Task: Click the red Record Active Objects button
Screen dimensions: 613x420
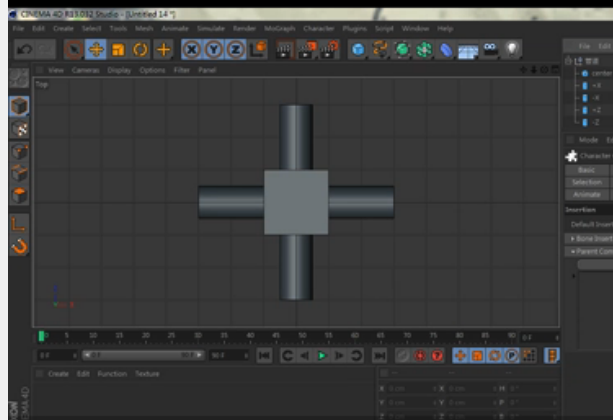Action: point(420,355)
